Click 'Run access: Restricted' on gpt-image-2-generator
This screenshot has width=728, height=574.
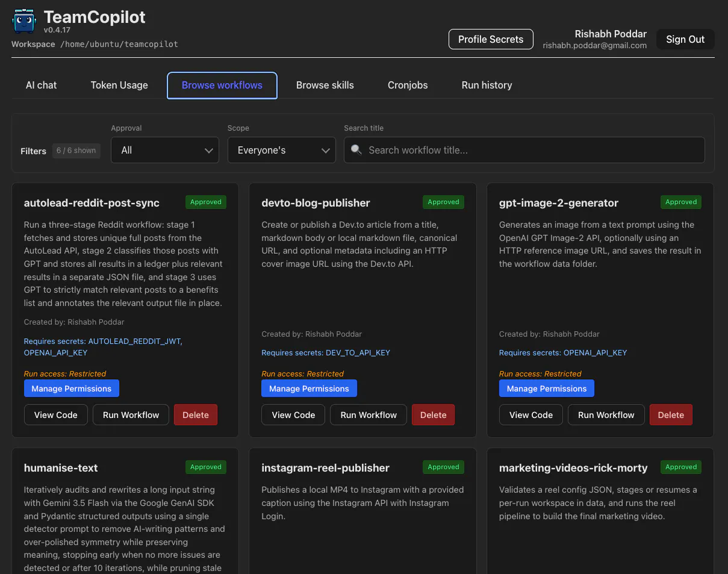pos(540,373)
